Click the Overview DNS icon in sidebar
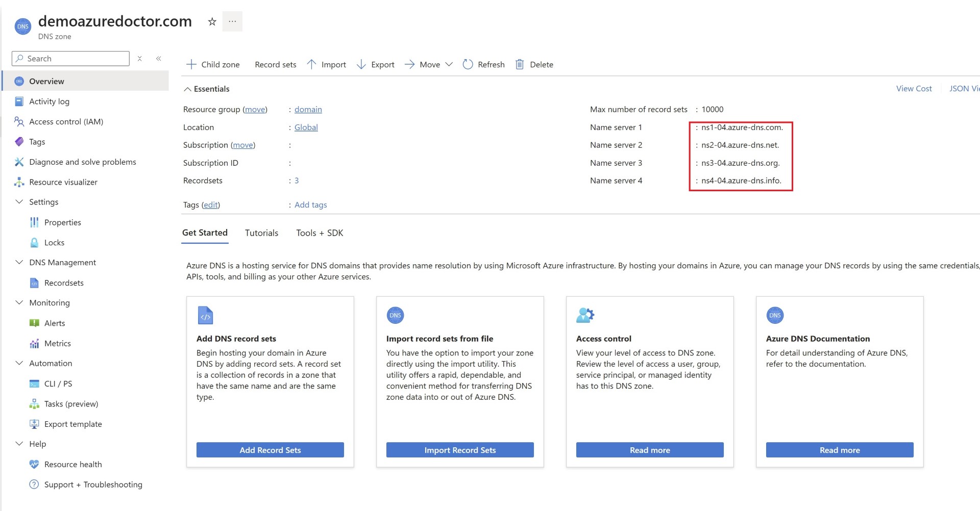 pyautogui.click(x=19, y=81)
